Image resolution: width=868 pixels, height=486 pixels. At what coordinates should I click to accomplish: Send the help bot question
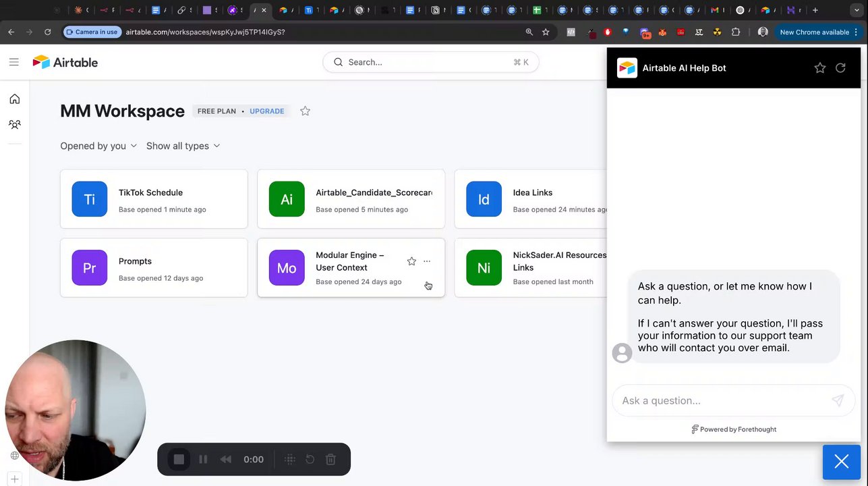coord(838,400)
